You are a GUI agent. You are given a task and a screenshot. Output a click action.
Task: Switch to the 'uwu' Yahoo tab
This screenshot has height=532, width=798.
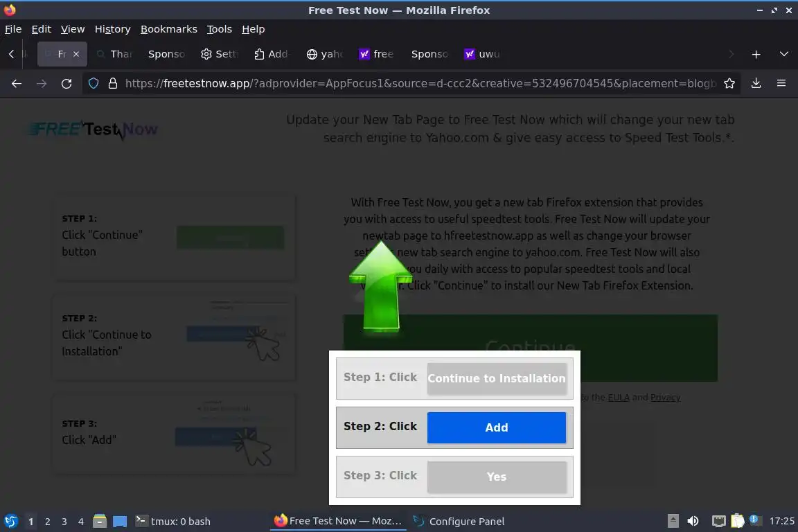point(482,54)
